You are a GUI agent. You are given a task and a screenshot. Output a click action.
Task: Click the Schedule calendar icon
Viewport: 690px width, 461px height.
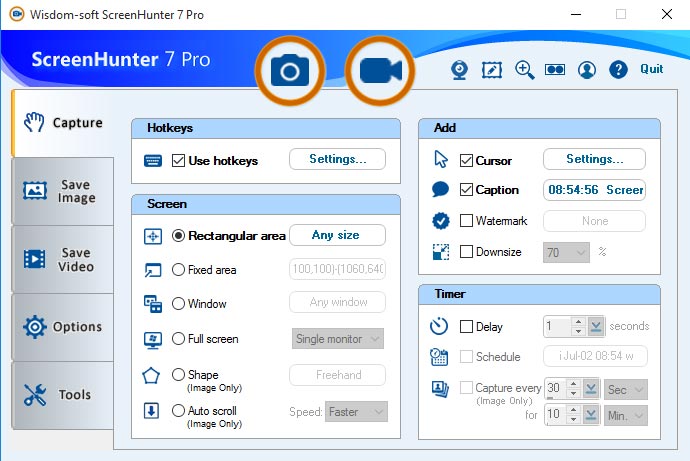(439, 357)
